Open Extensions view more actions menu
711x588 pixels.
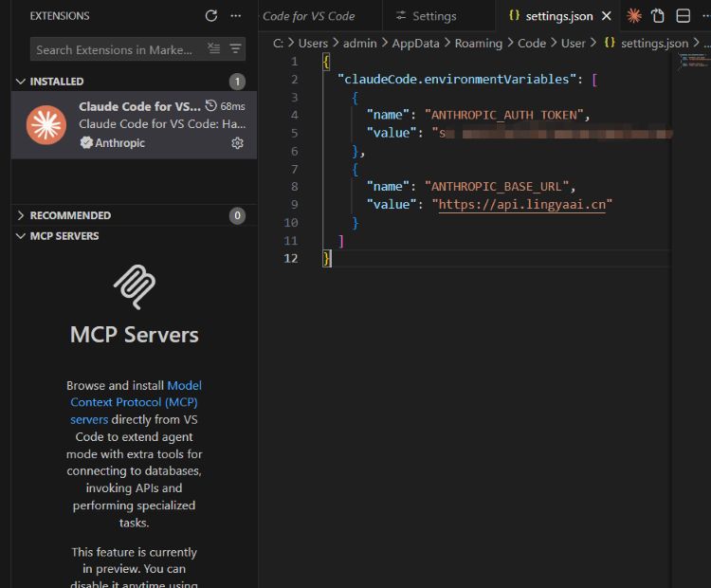[236, 16]
